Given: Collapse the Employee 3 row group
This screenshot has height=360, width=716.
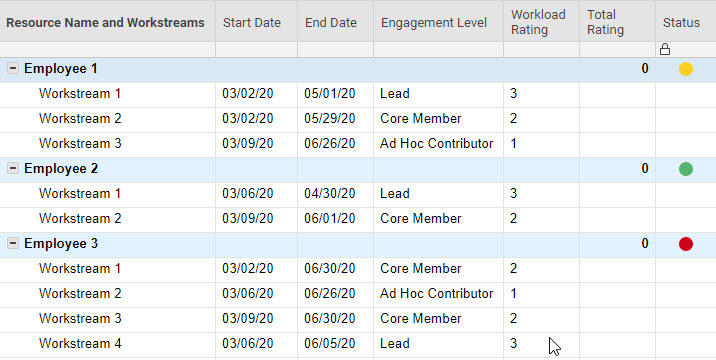Looking at the screenshot, I should click(13, 244).
